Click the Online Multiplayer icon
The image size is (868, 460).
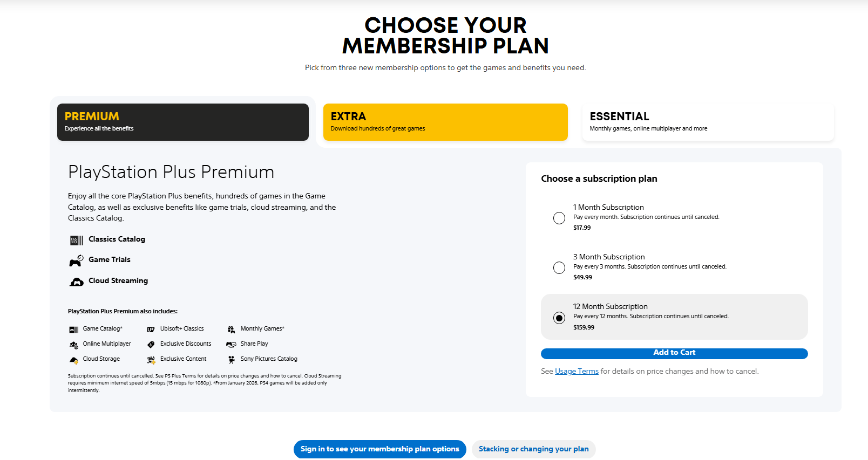pyautogui.click(x=74, y=345)
